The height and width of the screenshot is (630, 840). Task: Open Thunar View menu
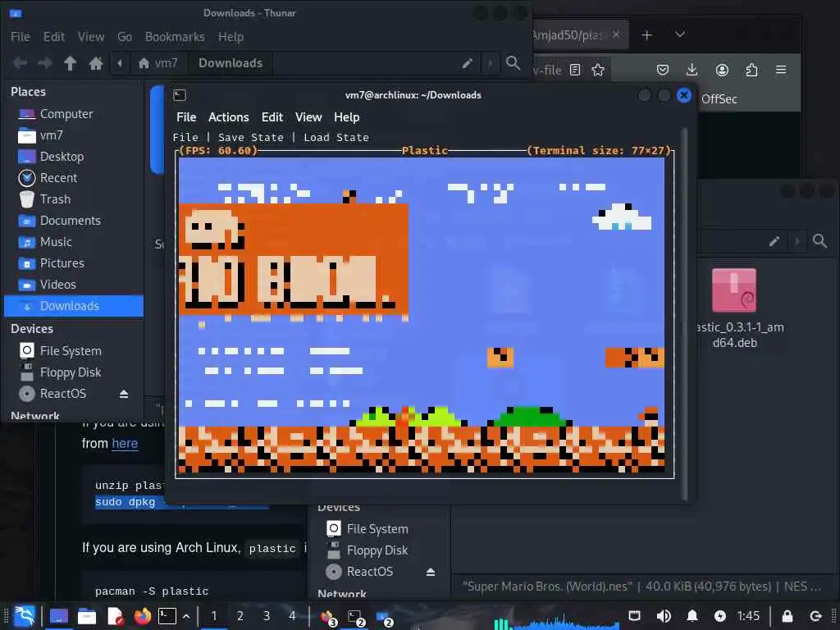coord(91,36)
